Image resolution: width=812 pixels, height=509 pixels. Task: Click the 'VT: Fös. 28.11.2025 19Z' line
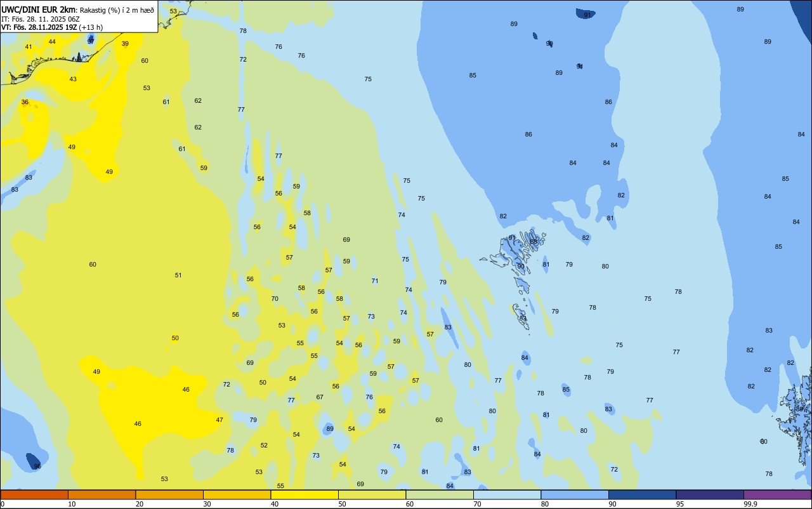click(39, 27)
